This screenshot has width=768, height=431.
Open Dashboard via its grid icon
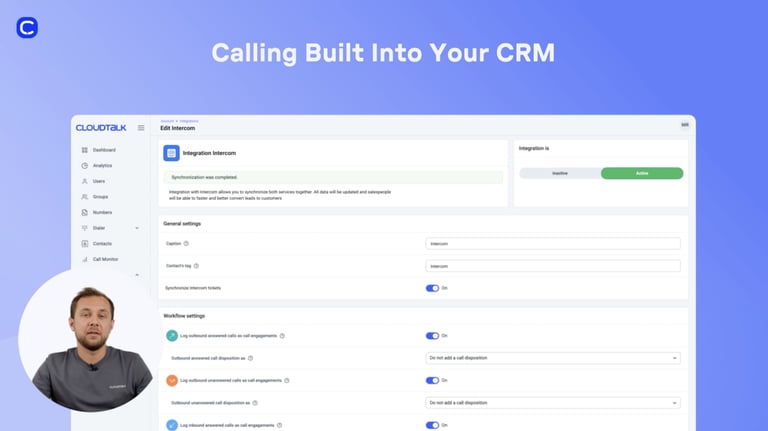[85, 150]
